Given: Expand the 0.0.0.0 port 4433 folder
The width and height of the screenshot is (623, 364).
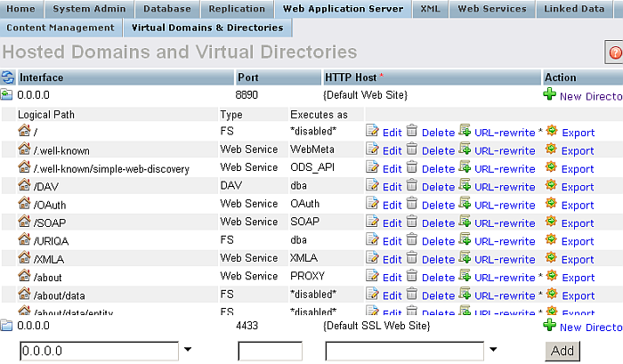Looking at the screenshot, I should (6, 326).
